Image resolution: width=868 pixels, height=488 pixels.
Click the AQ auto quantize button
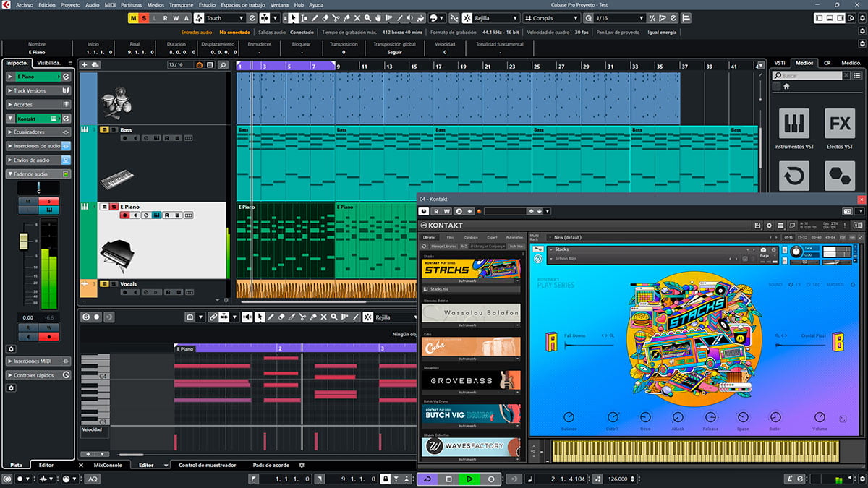pyautogui.click(x=93, y=479)
